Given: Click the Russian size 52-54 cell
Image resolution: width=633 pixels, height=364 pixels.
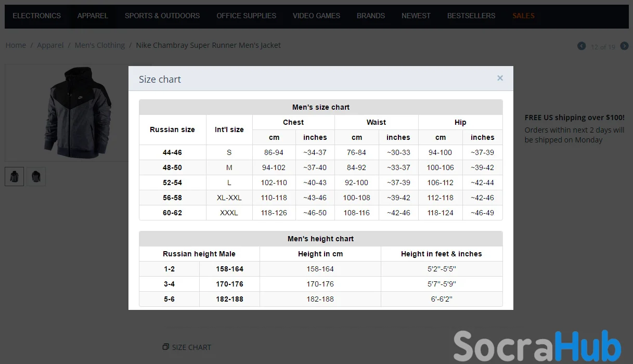Looking at the screenshot, I should 172,183.
